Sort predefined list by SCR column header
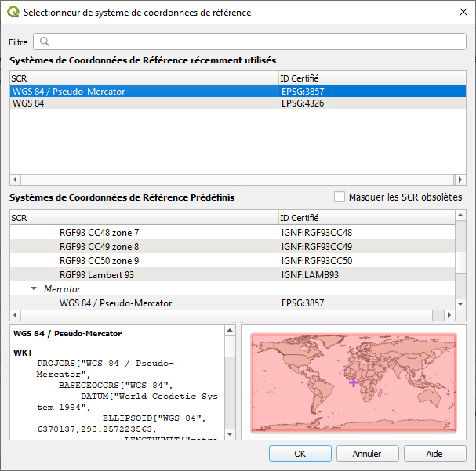The image size is (476, 471). pyautogui.click(x=144, y=218)
